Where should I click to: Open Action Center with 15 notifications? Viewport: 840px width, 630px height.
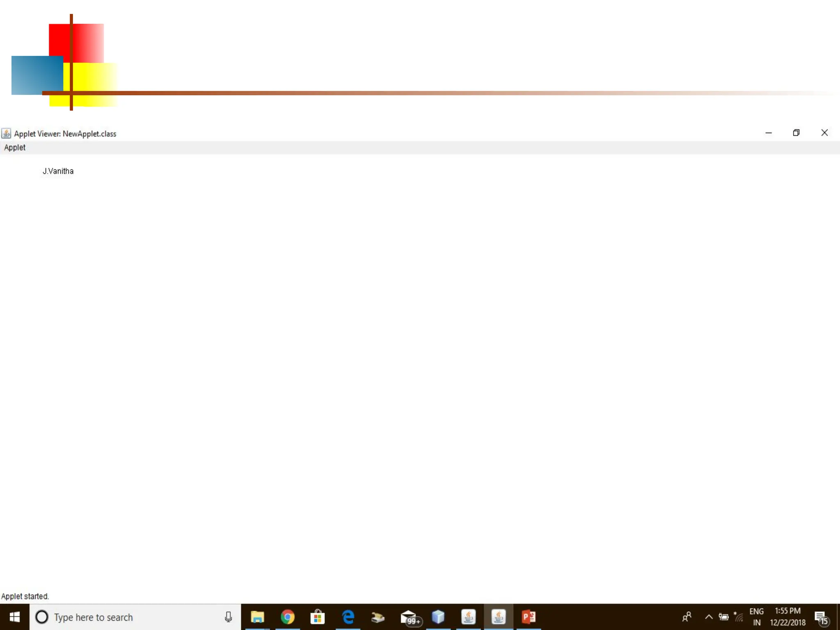coord(821,617)
